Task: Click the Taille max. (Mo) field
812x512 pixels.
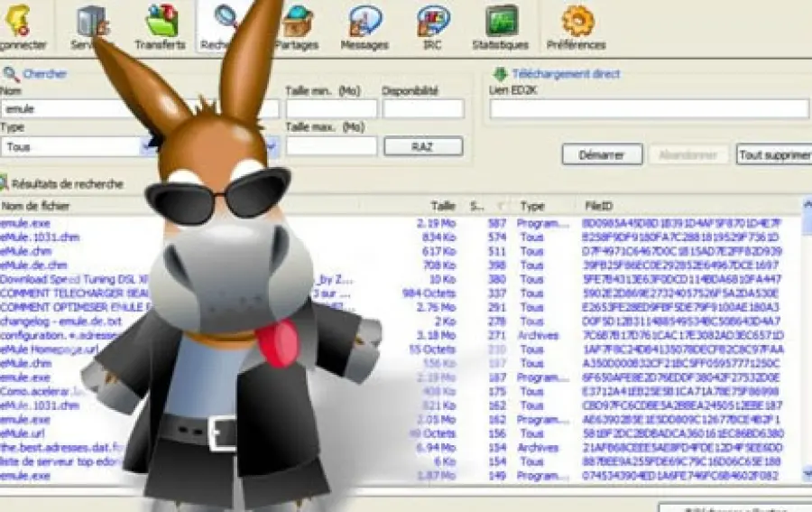Action: click(x=331, y=146)
